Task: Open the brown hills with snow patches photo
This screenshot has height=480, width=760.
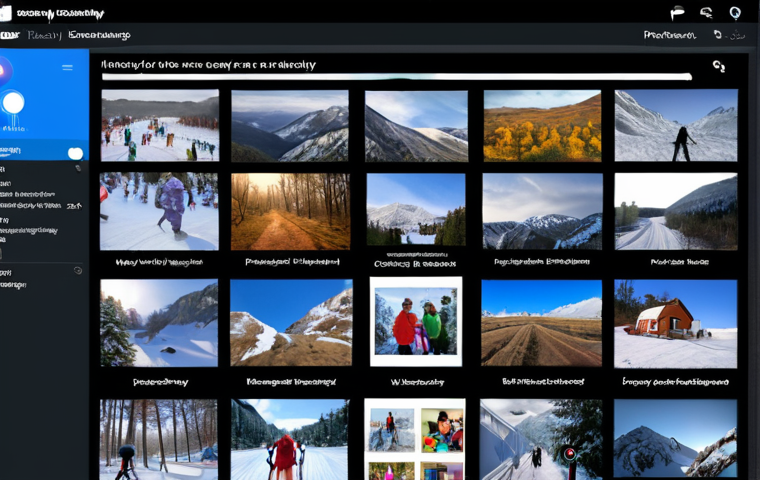Action: coord(291,323)
